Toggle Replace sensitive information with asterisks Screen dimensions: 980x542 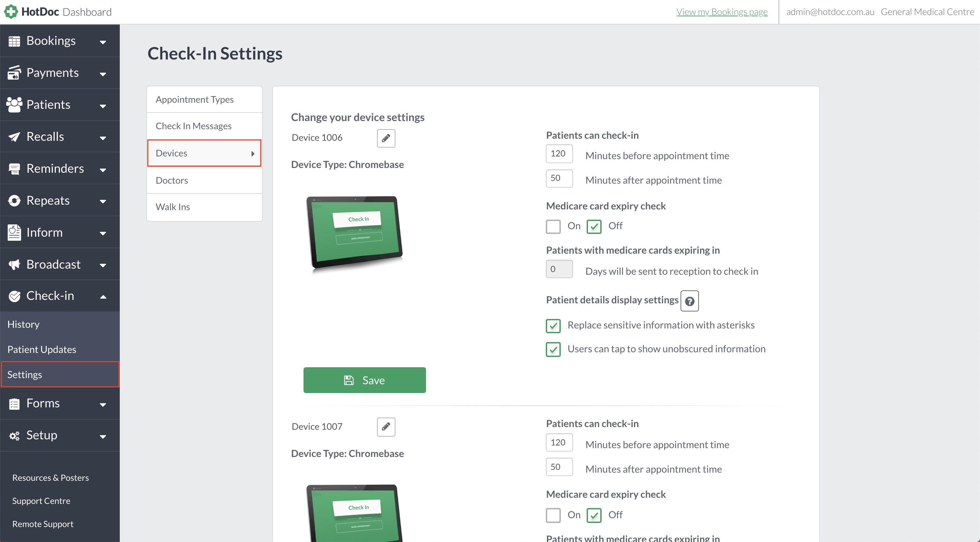553,326
